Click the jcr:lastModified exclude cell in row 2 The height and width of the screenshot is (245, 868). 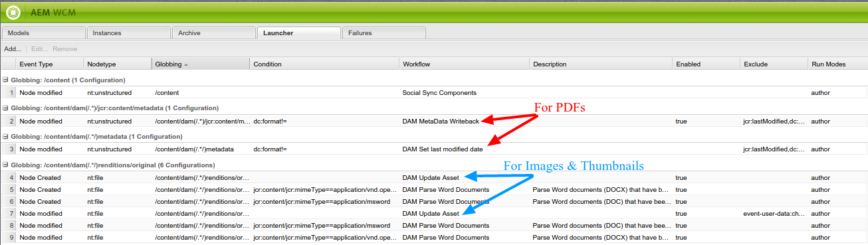(774, 122)
